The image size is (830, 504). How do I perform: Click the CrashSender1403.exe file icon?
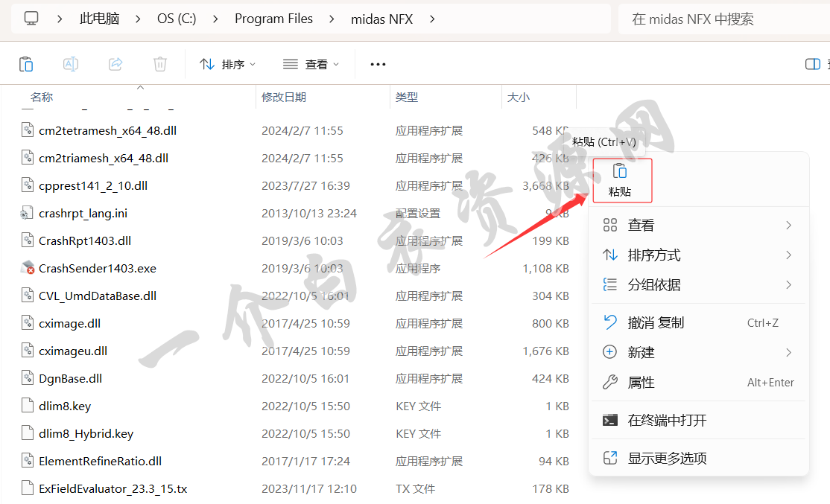click(28, 267)
